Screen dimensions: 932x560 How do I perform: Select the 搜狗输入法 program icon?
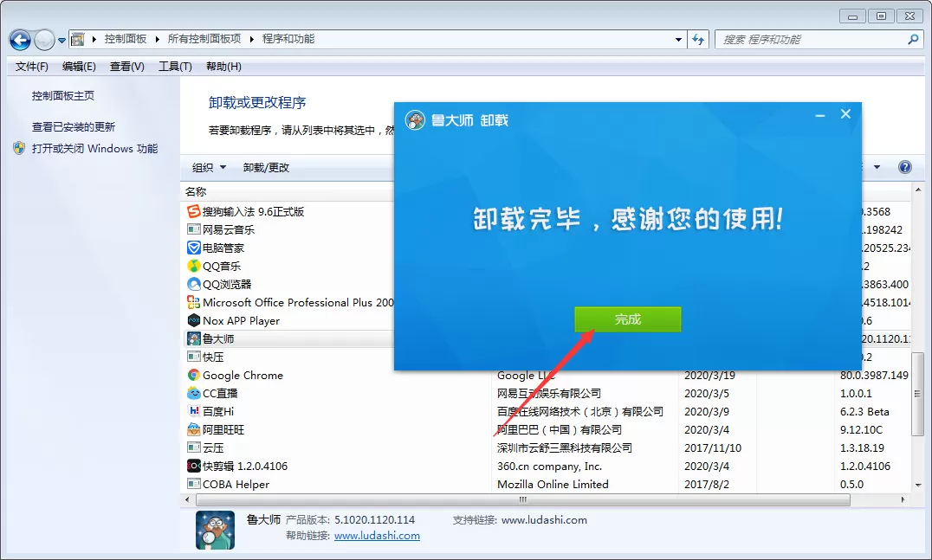[x=193, y=211]
